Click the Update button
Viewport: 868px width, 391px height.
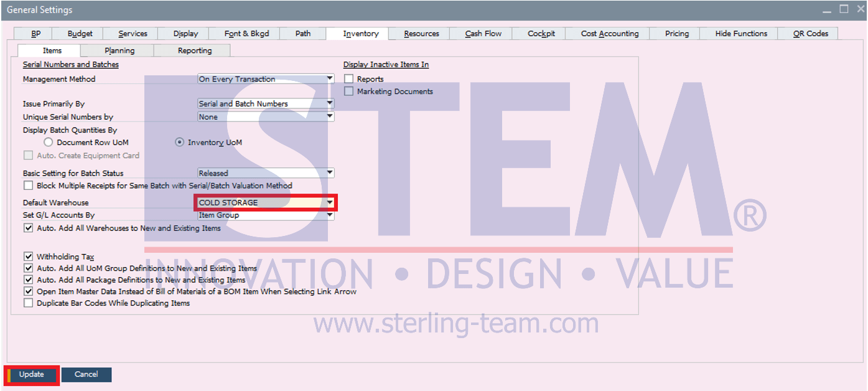click(32, 375)
